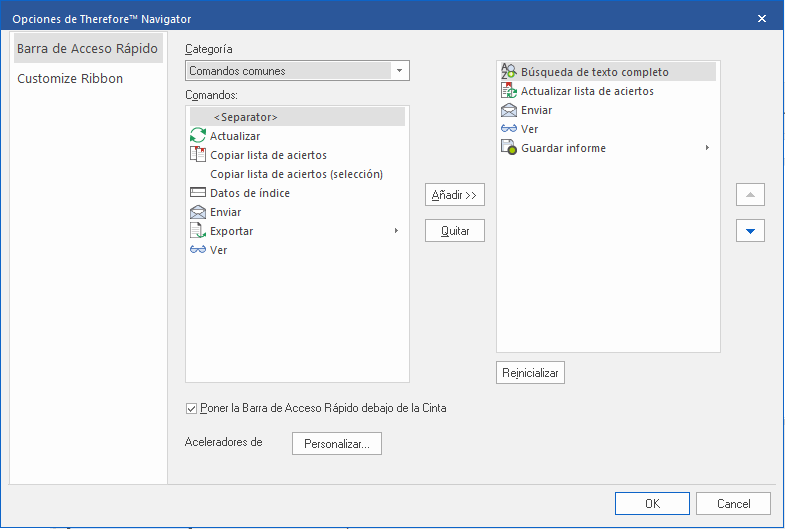Viewport: 785px width, 529px height.
Task: Expand the Guardar informe submenu arrow
Action: (707, 148)
